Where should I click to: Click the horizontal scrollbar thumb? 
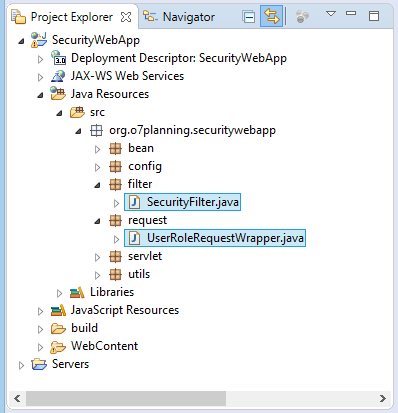tap(126, 398)
